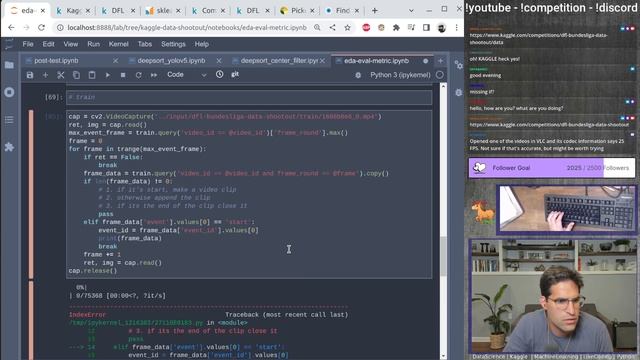Restart the kernel with the circular arrow icon

tap(138, 75)
